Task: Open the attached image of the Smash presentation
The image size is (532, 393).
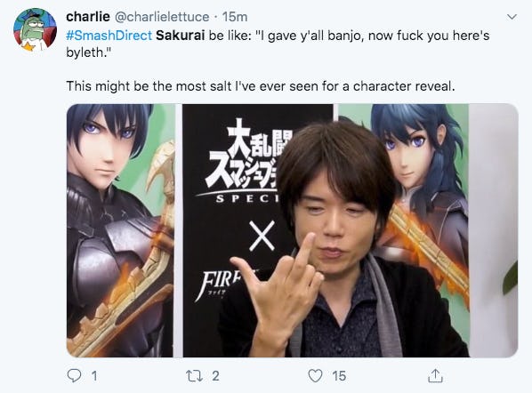Action: pyautogui.click(x=292, y=230)
